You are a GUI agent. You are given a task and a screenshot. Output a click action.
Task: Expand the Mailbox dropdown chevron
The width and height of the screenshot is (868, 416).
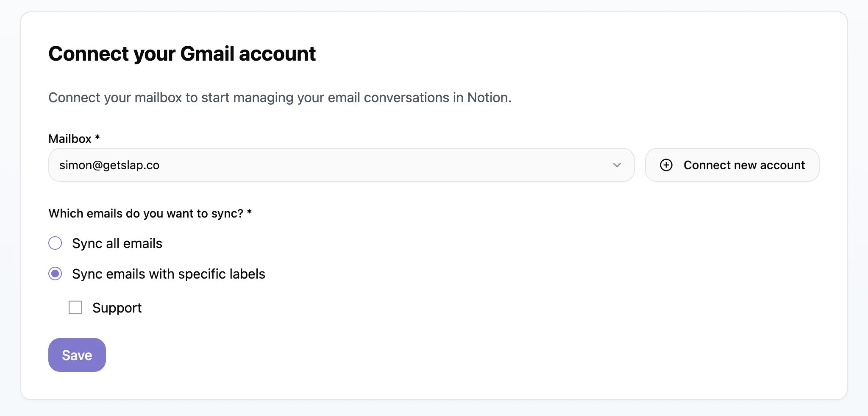[617, 165]
